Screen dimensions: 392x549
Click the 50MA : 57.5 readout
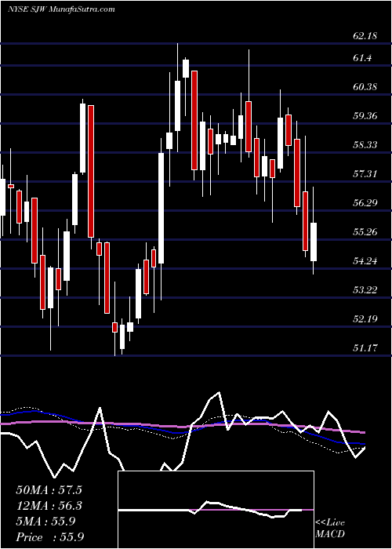coord(49,490)
